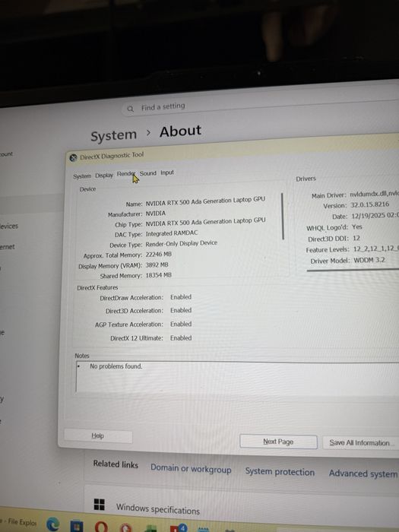Click the search magnifier icon in Settings
This screenshot has width=399, height=532.
point(130,109)
